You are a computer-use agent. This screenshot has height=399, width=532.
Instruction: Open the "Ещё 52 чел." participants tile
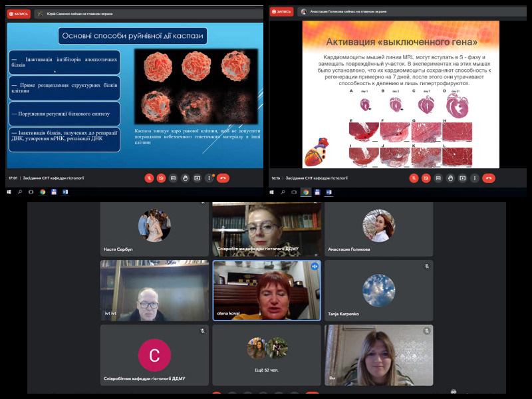point(266,354)
